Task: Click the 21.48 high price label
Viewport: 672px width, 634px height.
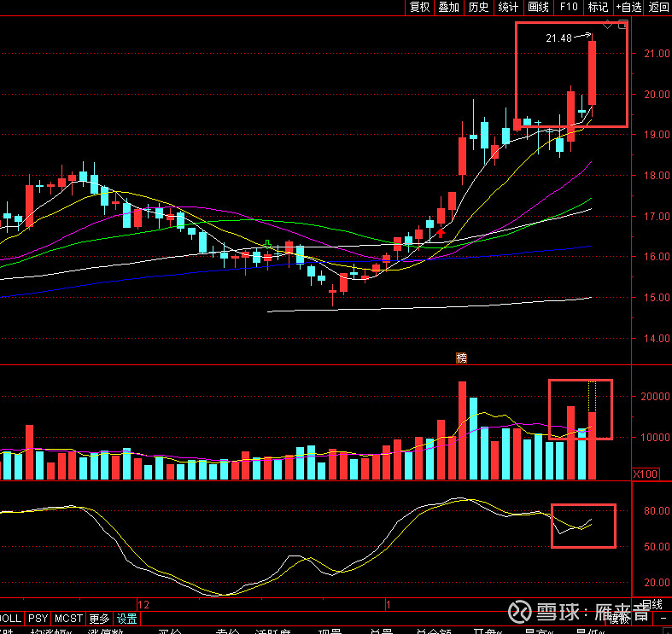Action: (558, 38)
